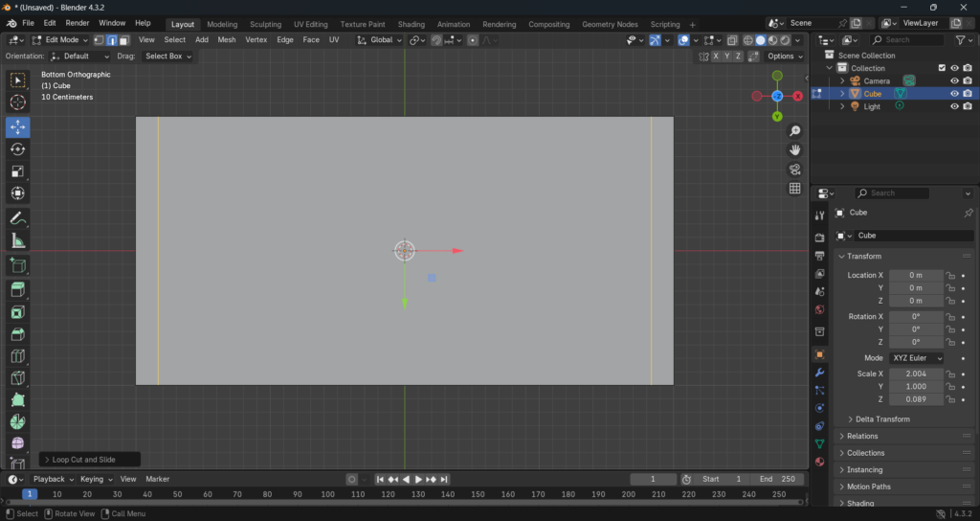
Task: Select the Annotate pencil tool
Action: 18,218
